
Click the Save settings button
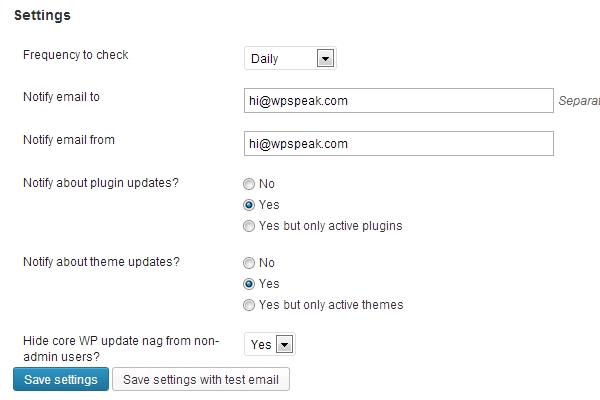[61, 379]
